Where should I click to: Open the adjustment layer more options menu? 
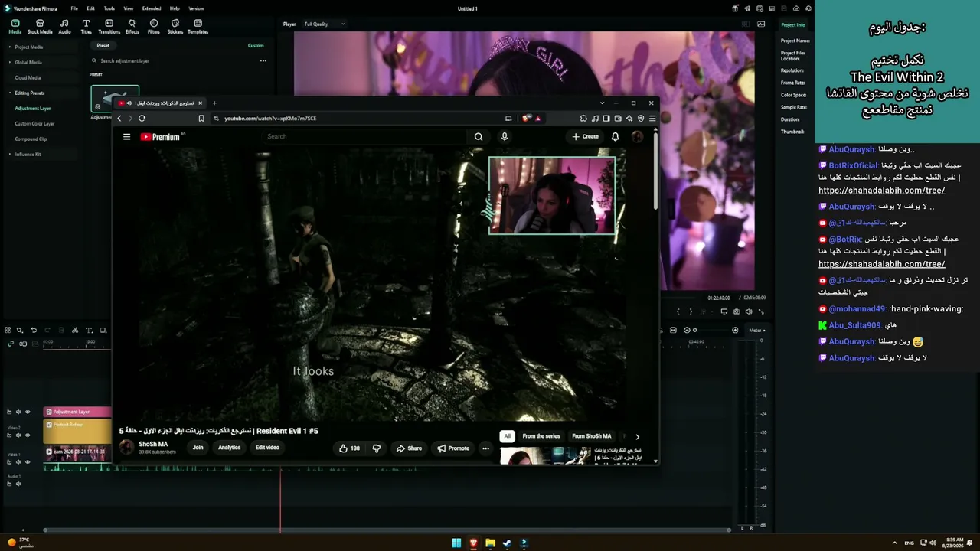[263, 60]
